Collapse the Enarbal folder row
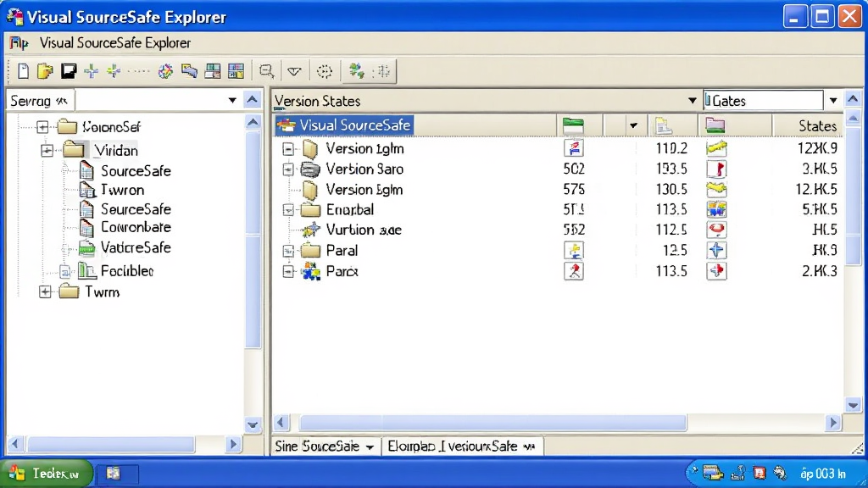Image resolution: width=868 pixels, height=488 pixels. point(288,210)
